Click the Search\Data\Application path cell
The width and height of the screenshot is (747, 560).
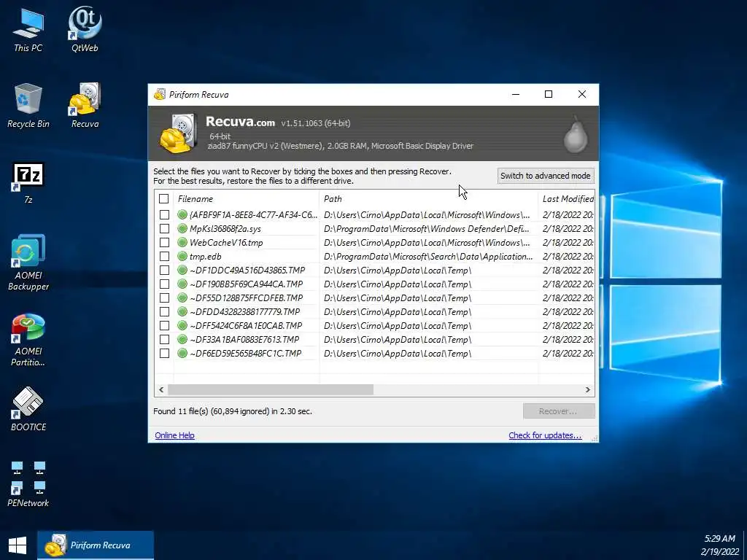tap(428, 256)
